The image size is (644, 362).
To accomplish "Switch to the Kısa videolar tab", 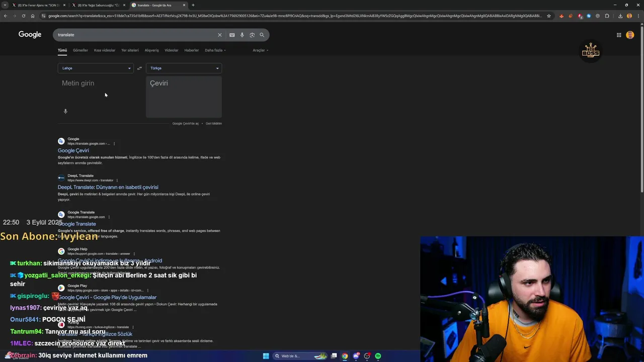I will [105, 50].
